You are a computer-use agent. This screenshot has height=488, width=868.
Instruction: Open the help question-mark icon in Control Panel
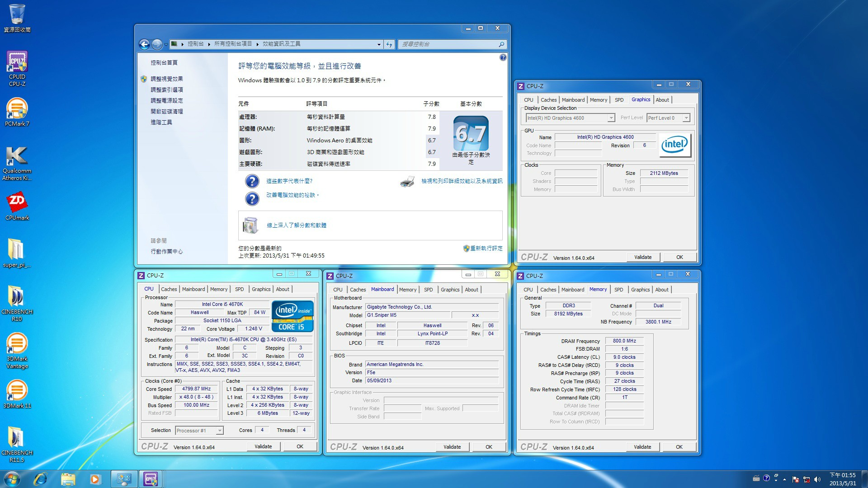pyautogui.click(x=503, y=57)
